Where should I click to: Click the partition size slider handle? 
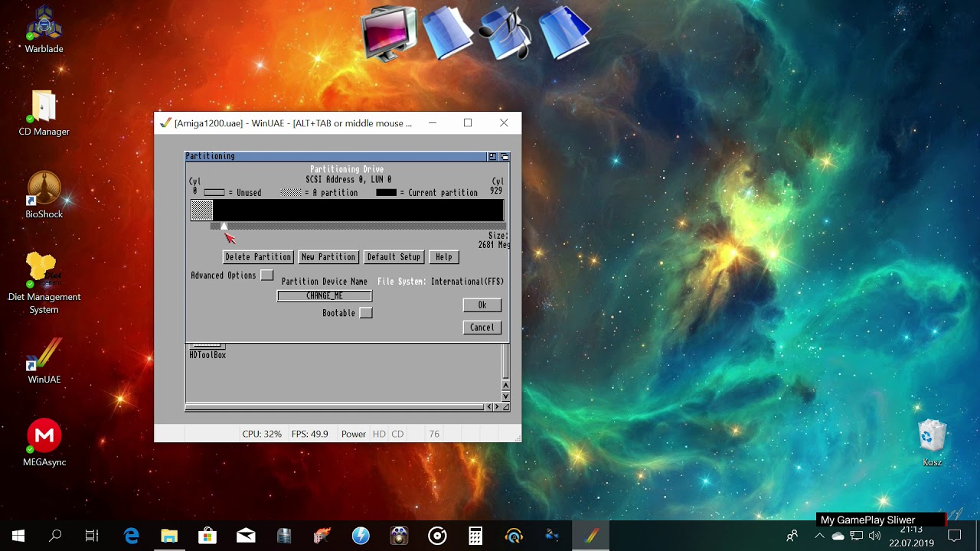pyautogui.click(x=224, y=226)
